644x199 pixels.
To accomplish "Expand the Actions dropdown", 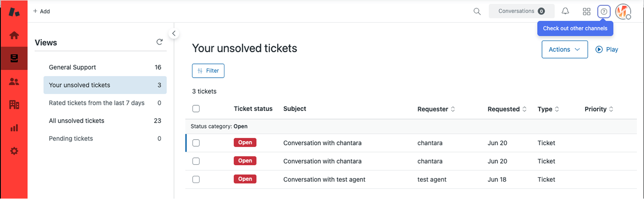I will click(x=564, y=50).
